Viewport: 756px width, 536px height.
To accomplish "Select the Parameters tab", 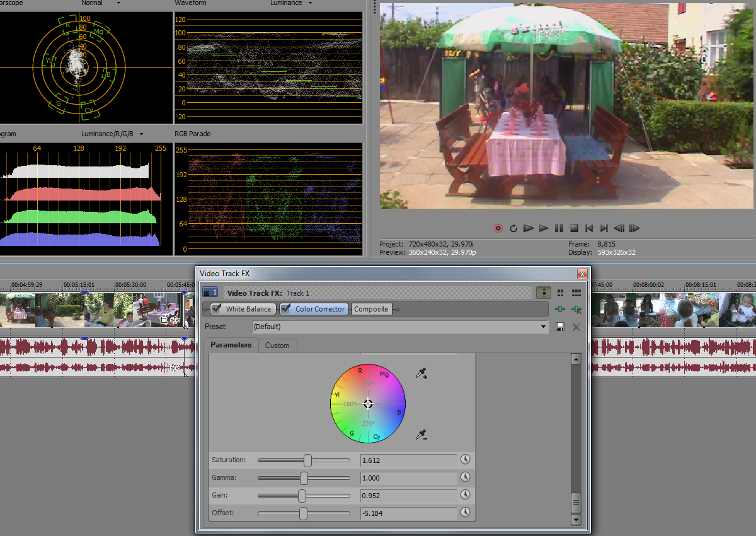I will click(231, 345).
